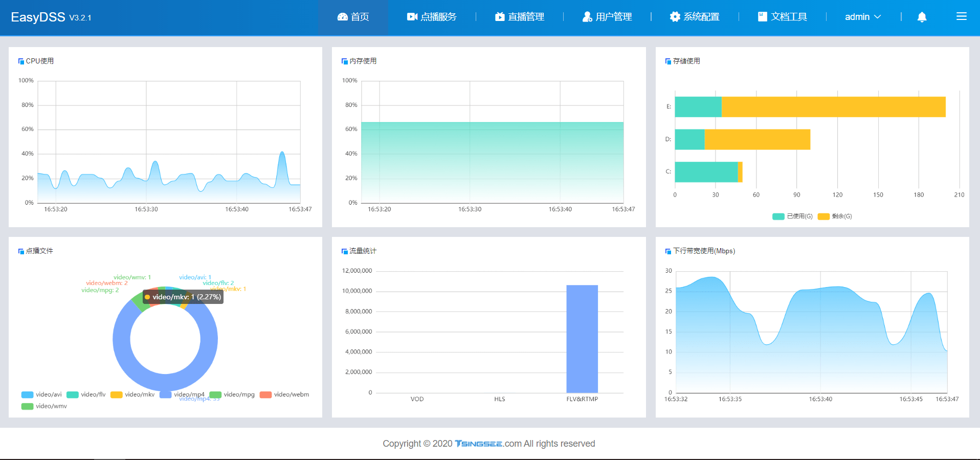980x460 pixels.
Task: Click the dashboard icon beside 首页
Action: [342, 17]
